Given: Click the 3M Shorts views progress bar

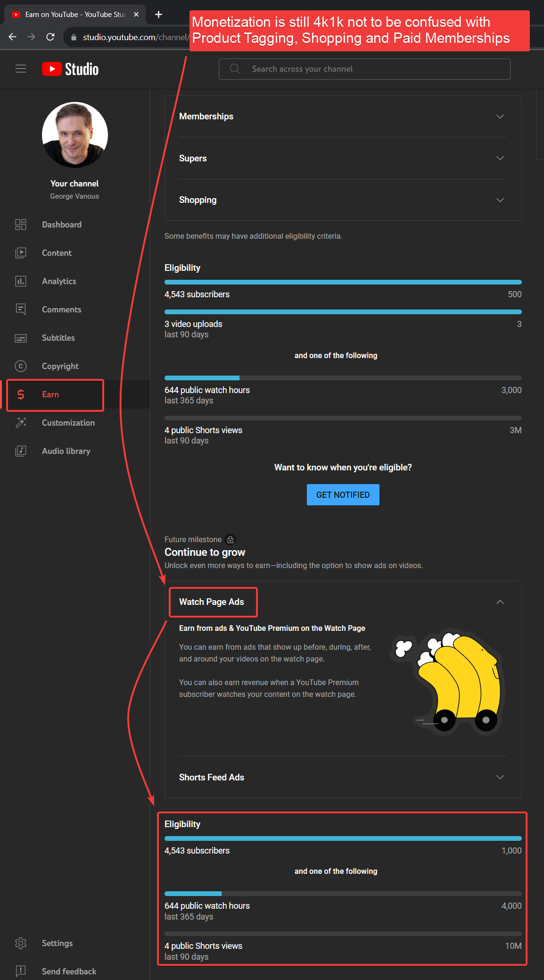Looking at the screenshot, I should (x=343, y=418).
